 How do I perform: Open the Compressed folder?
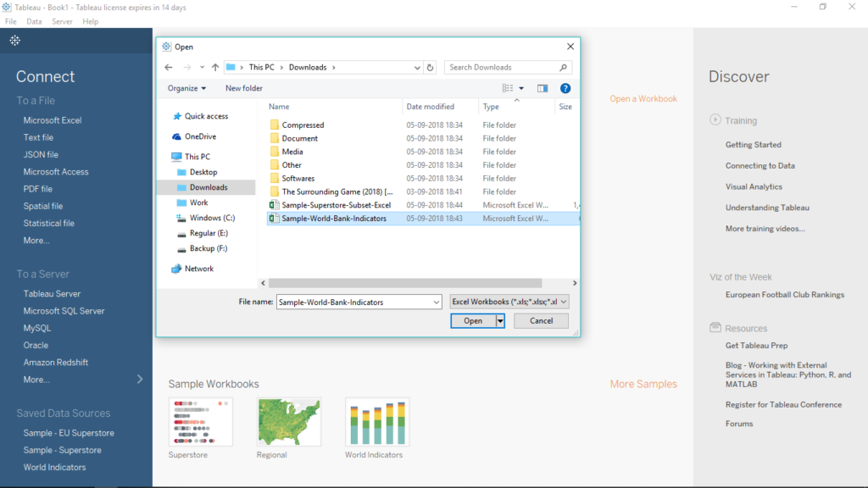coord(303,125)
